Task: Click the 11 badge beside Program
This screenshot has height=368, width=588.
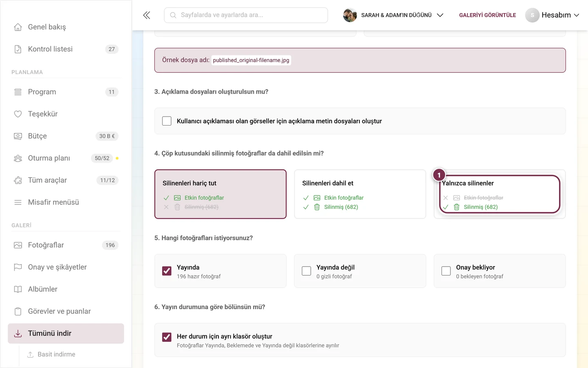Action: click(112, 92)
